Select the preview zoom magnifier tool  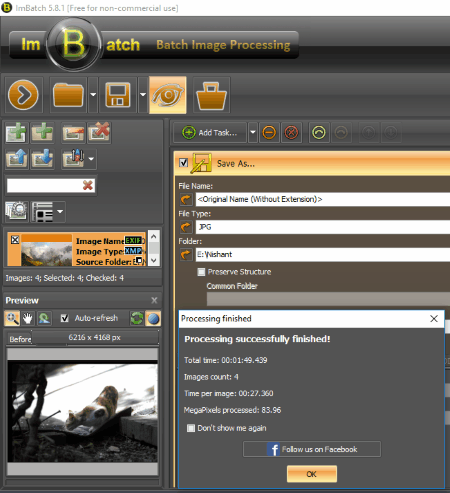tap(12, 318)
